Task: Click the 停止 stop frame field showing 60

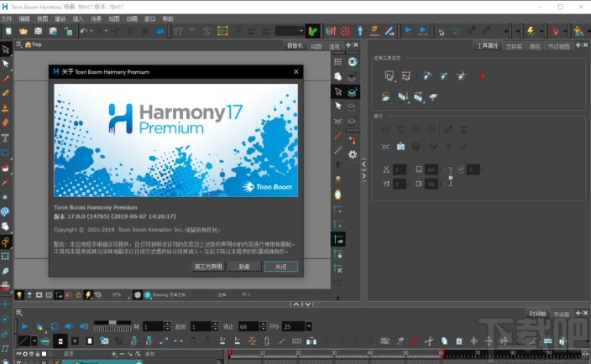Action: tap(249, 327)
